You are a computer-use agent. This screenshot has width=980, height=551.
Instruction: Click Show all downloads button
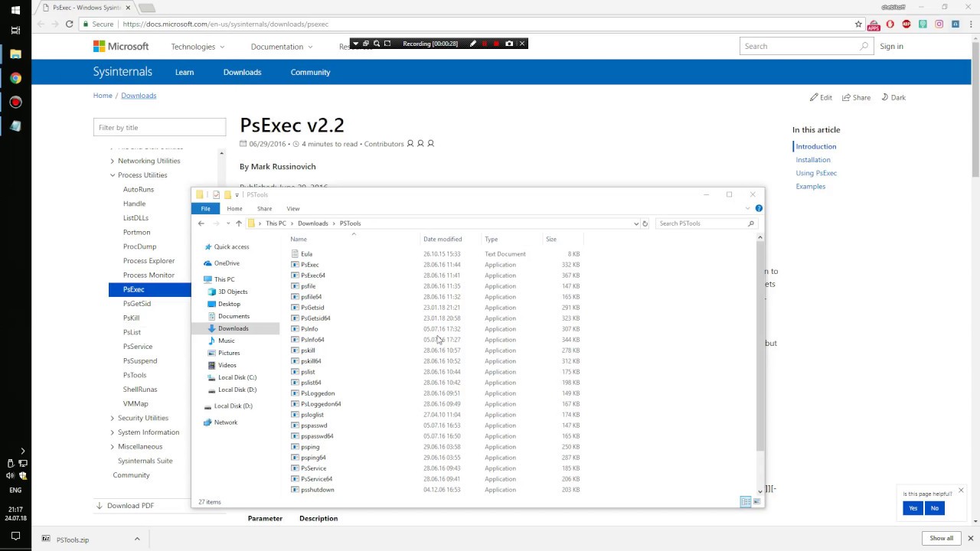tap(942, 538)
